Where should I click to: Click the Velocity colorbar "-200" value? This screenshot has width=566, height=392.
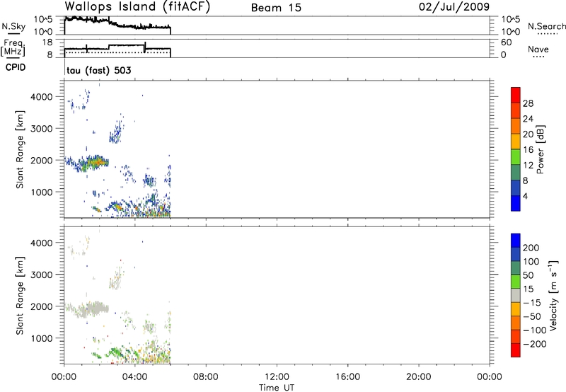[x=536, y=344]
